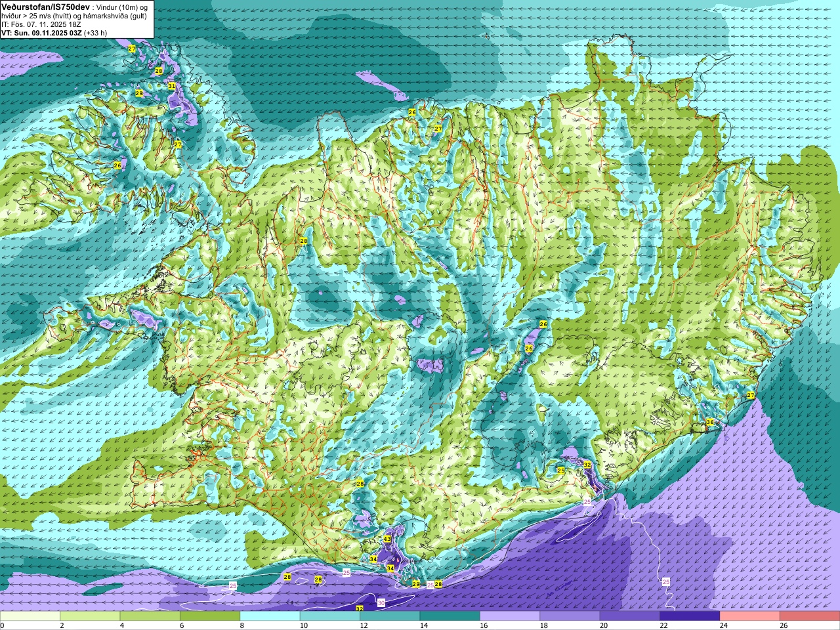Select the 18–20 m/s medium purple legend swatch
Screen dimensions: 840x630
coord(570,616)
